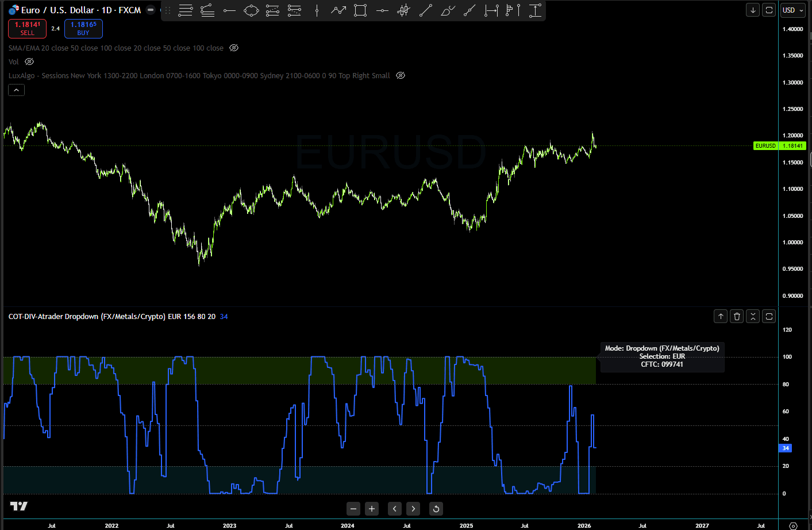
Task: Select the brush drawing tool
Action: 448,10
